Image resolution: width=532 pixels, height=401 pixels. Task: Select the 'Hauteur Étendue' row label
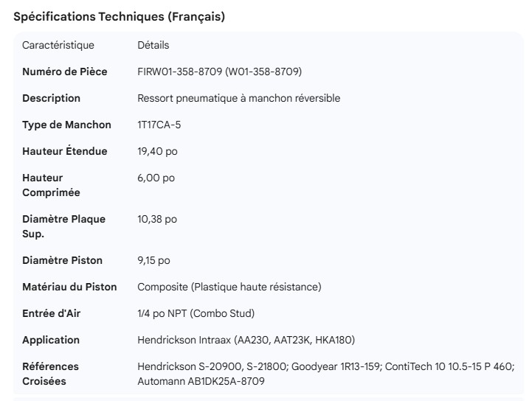pos(64,151)
